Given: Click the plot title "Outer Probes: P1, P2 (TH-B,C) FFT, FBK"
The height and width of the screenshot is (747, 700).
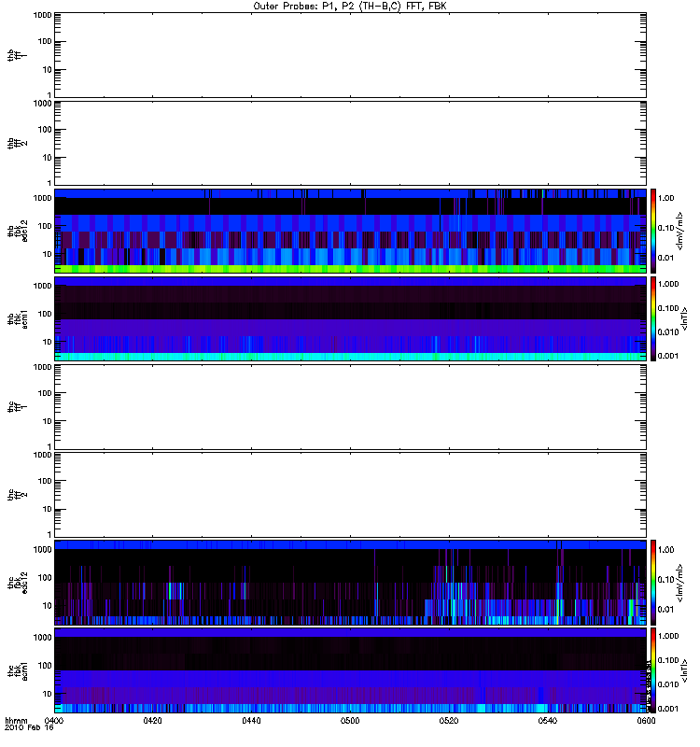Looking at the screenshot, I should (x=350, y=7).
